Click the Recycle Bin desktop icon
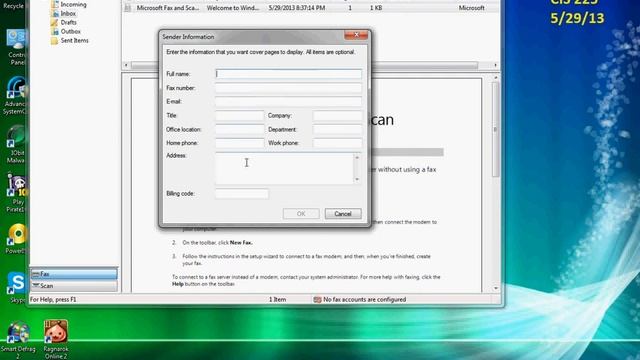 click(x=13, y=5)
